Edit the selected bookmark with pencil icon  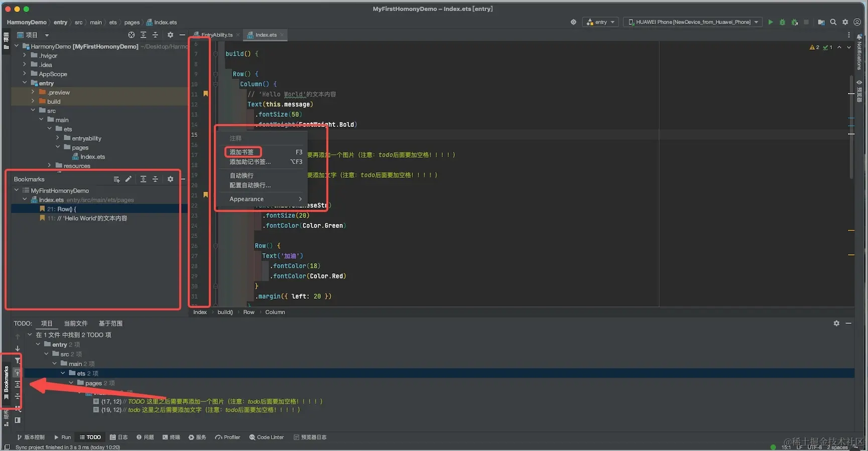tap(129, 179)
